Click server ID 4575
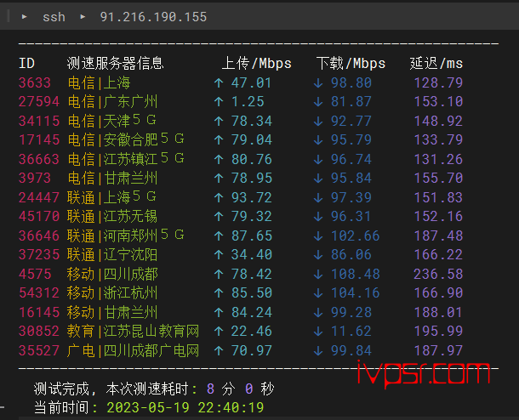Screen dimensions: 519x420 tap(35, 275)
